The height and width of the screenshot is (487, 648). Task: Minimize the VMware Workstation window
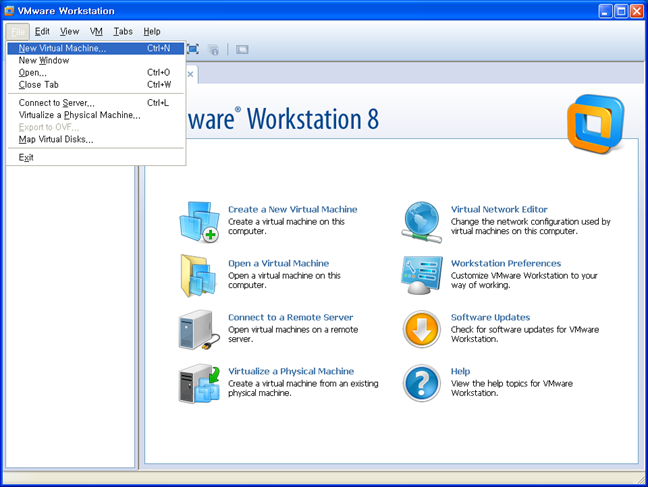click(x=605, y=11)
